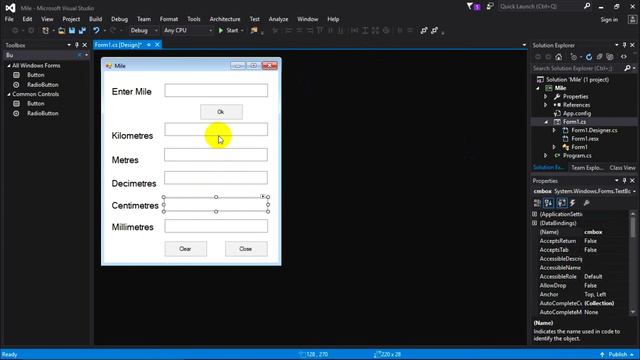Open the Format menu
Viewport: 640px width, 360px height.
169,19
